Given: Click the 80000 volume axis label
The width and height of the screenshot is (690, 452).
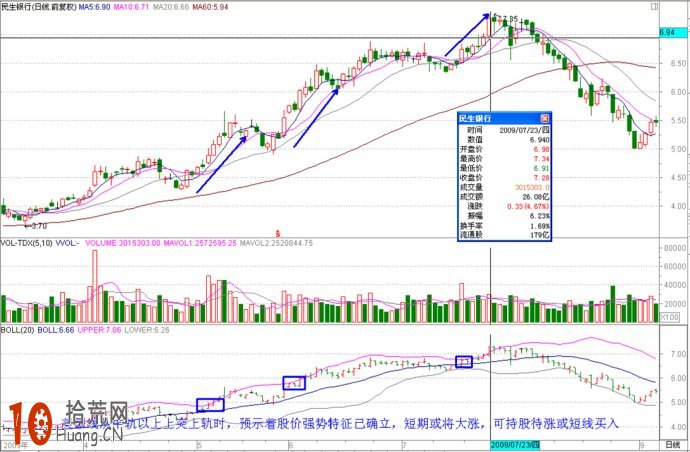Looking at the screenshot, I should point(675,248).
